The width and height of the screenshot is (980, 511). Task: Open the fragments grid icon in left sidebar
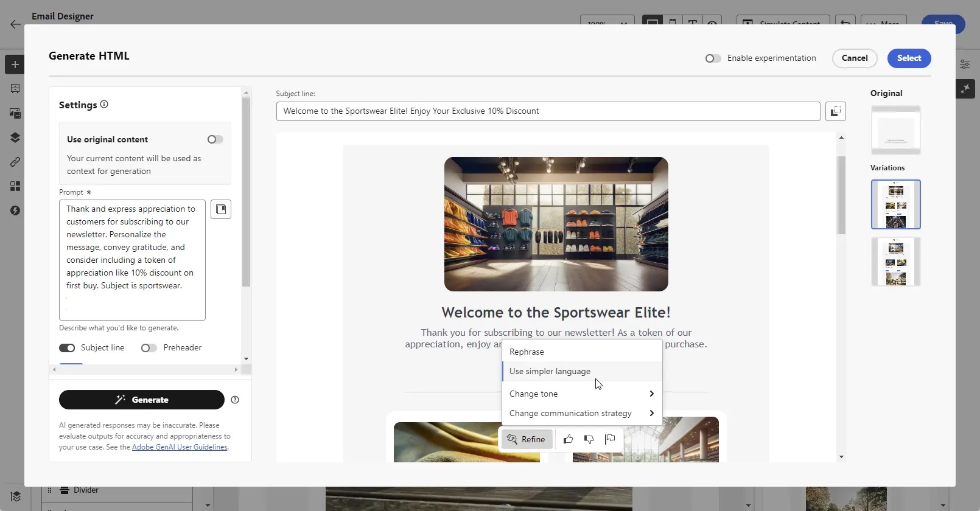click(15, 186)
